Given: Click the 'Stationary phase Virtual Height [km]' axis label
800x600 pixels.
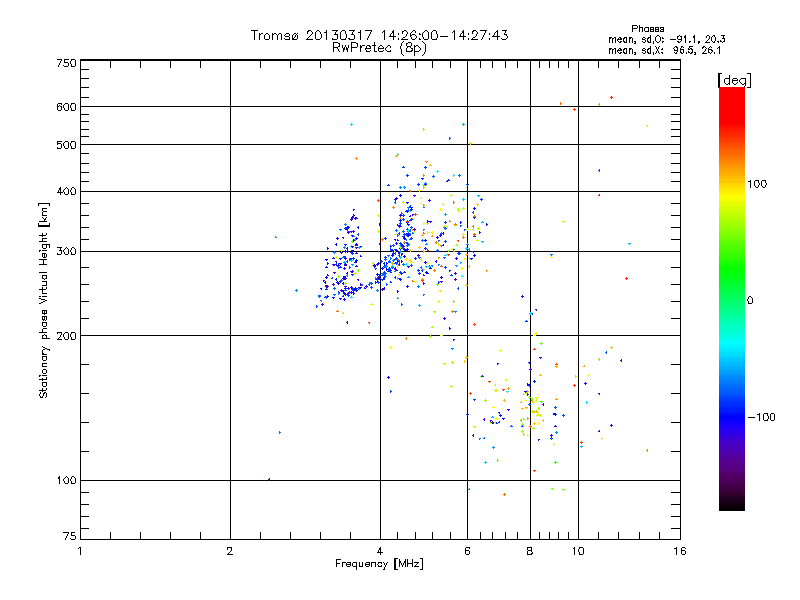Looking at the screenshot, I should [x=44, y=301].
